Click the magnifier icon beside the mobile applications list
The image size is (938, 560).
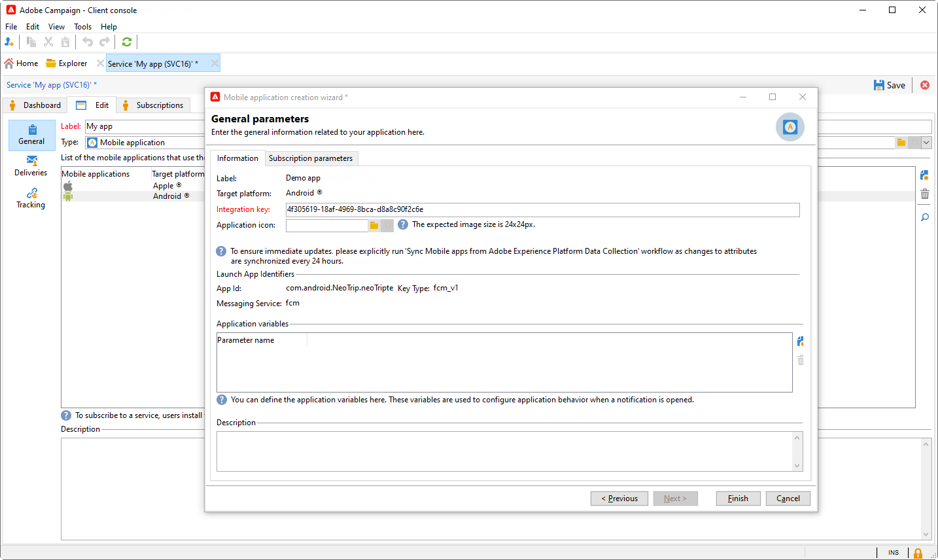[x=924, y=217]
